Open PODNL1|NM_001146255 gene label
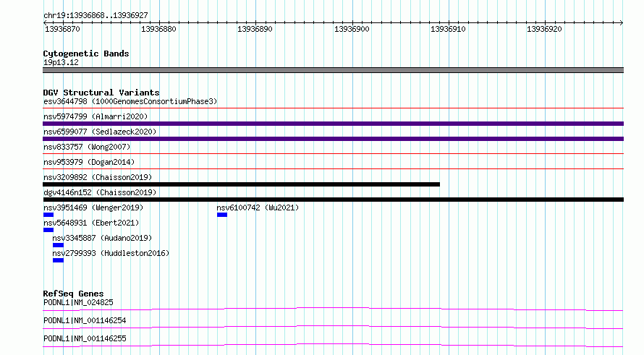The height and width of the screenshot is (355, 644). [x=85, y=338]
